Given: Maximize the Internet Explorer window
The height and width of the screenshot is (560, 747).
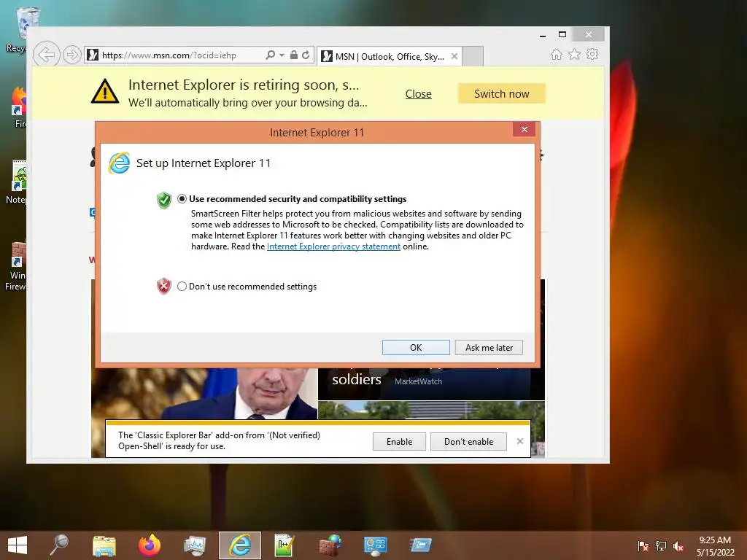Looking at the screenshot, I should click(562, 35).
